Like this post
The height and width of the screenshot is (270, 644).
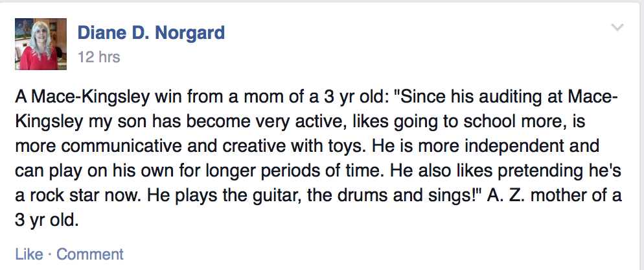(x=29, y=254)
